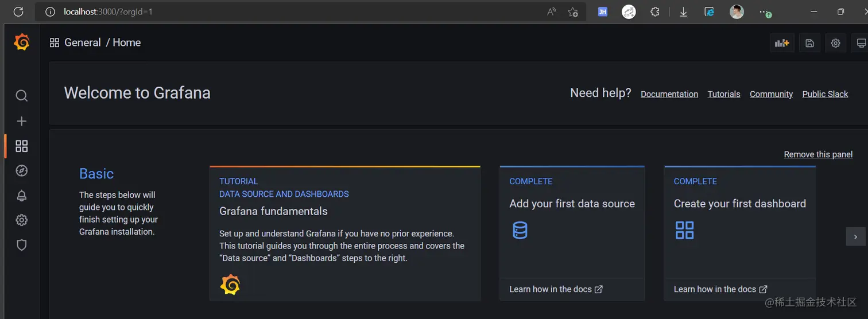Click COMPLETE label on data source card

tap(531, 181)
